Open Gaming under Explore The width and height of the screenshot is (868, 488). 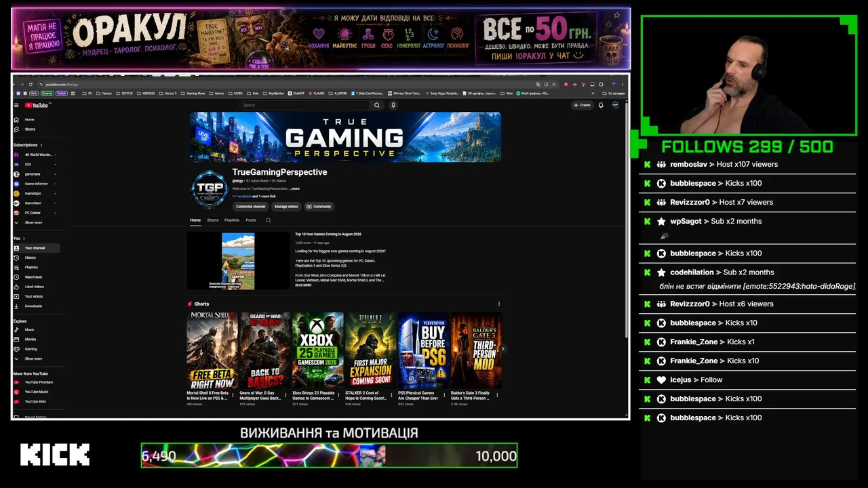(x=35, y=349)
